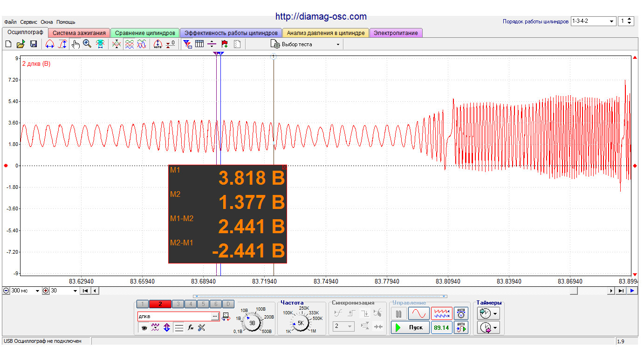Image resolution: width=644 pixels, height=347 pixels.
Task: Open the Окна menu
Action: click(x=47, y=22)
